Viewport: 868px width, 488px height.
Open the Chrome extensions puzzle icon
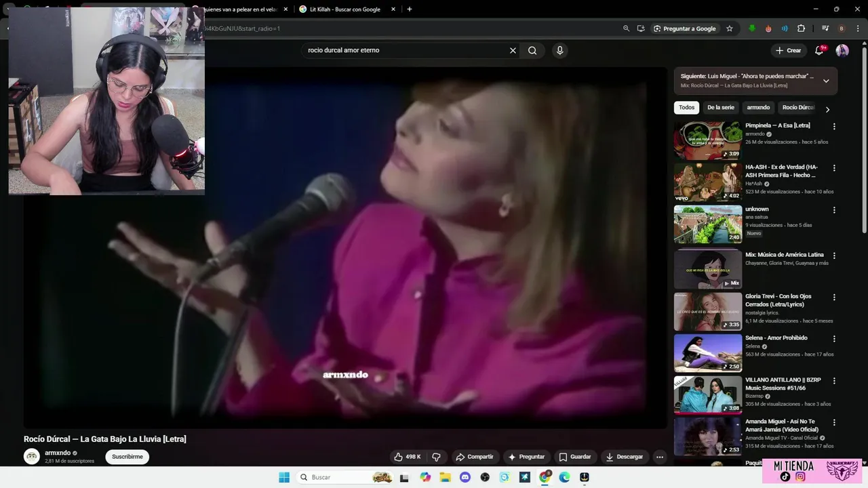(802, 28)
